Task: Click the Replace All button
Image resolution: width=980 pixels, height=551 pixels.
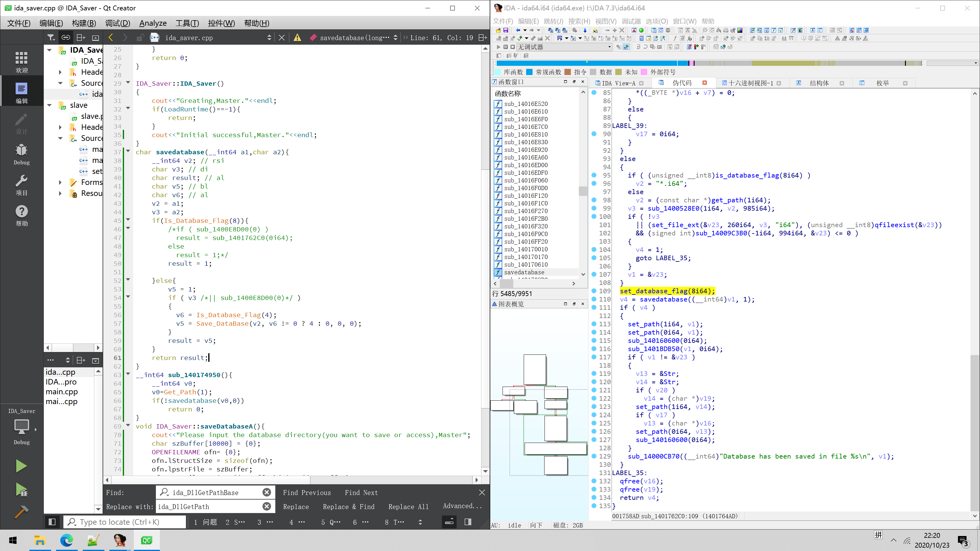Action: pos(408,507)
